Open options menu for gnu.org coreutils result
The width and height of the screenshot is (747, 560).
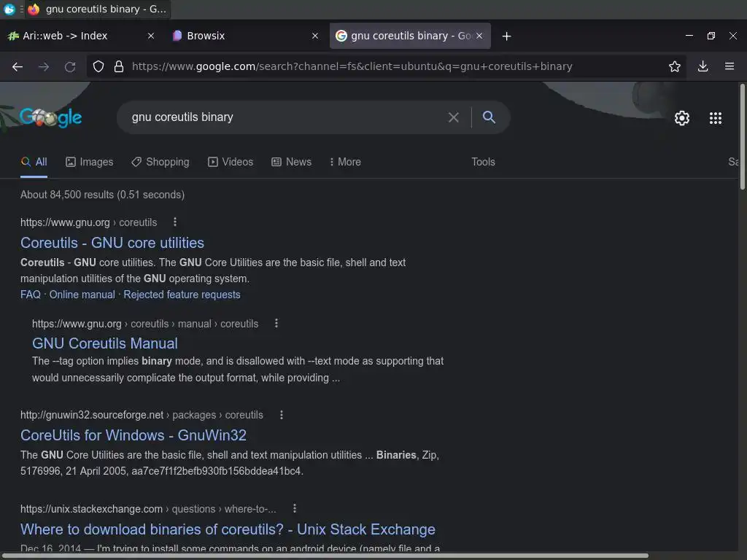175,222
